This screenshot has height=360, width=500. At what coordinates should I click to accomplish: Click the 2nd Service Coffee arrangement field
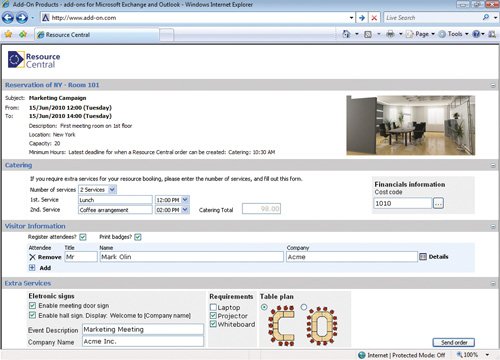115,210
